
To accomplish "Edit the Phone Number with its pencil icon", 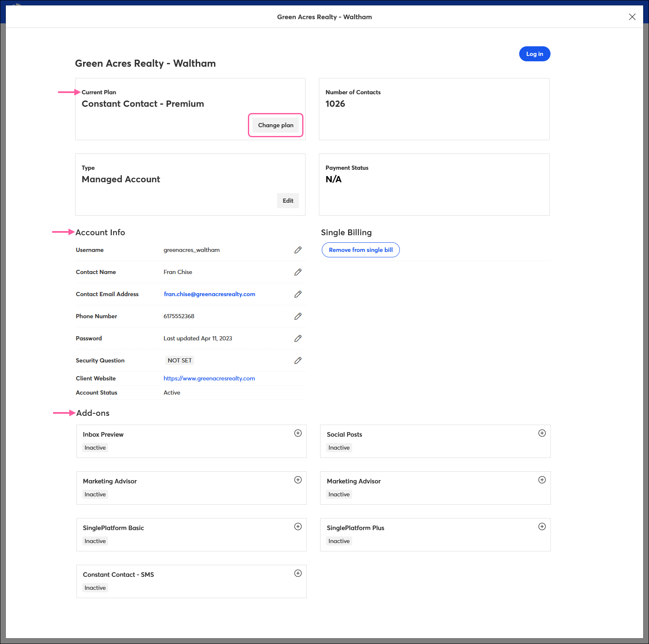I will pyautogui.click(x=298, y=316).
